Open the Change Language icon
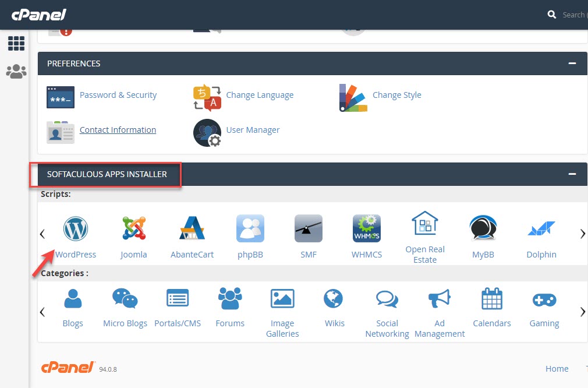 207,97
